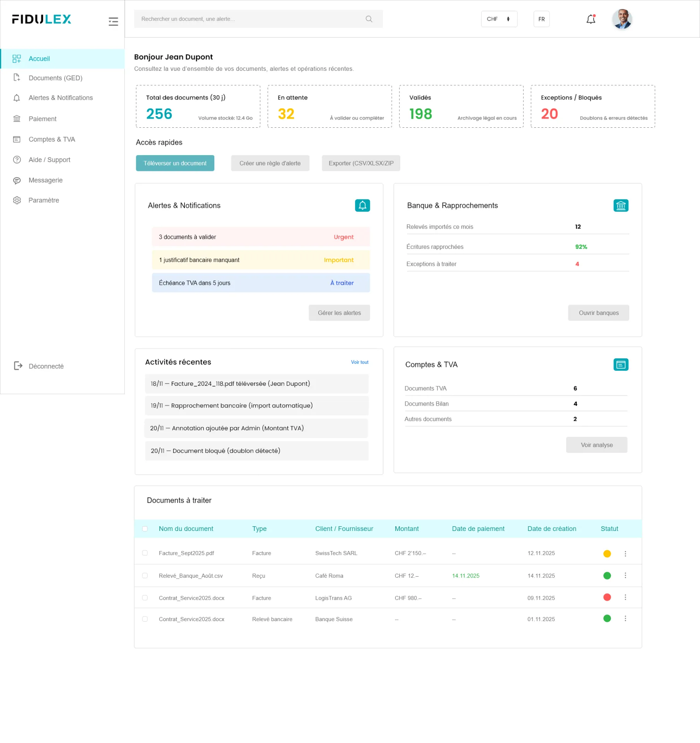Image resolution: width=700 pixels, height=743 pixels.
Task: Click the teal bell icon in Alertes card
Action: click(x=362, y=205)
